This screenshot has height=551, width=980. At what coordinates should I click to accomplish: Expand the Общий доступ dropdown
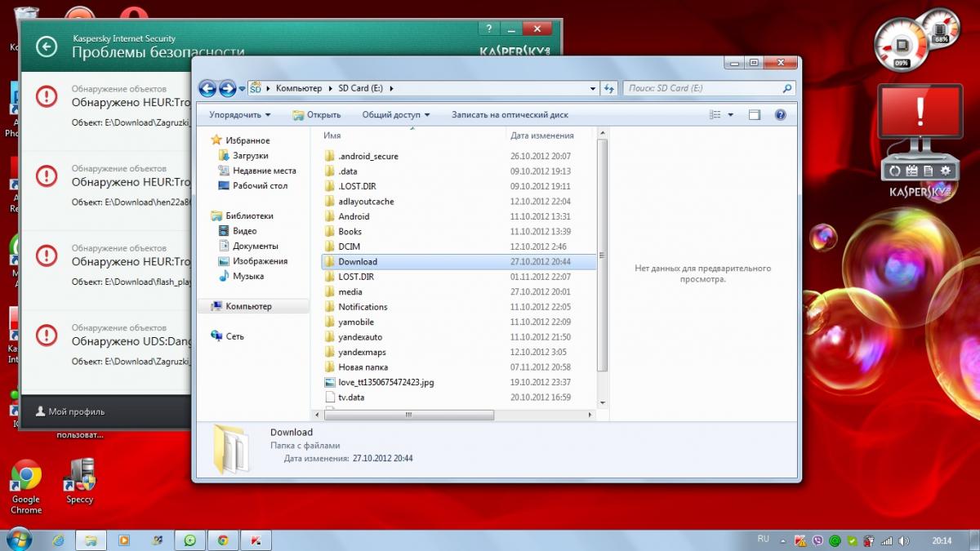(395, 115)
